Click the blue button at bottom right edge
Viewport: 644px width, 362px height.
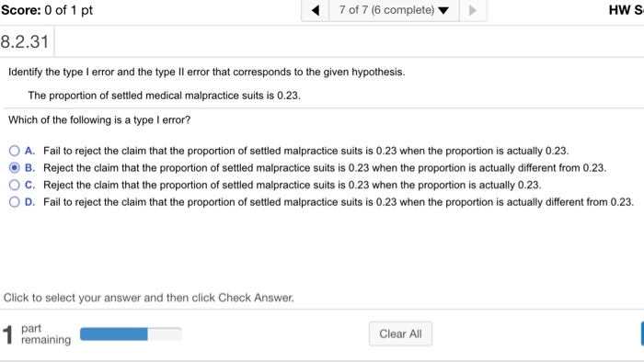[642, 334]
